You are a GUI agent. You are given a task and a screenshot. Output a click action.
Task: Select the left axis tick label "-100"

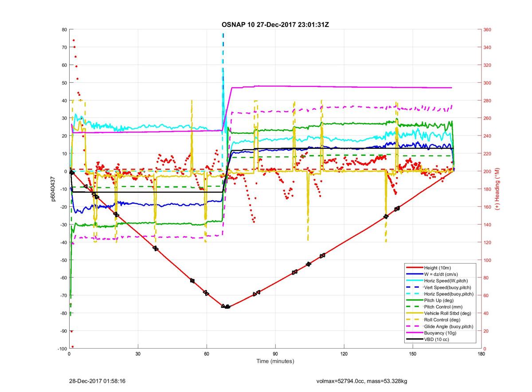(x=62, y=349)
